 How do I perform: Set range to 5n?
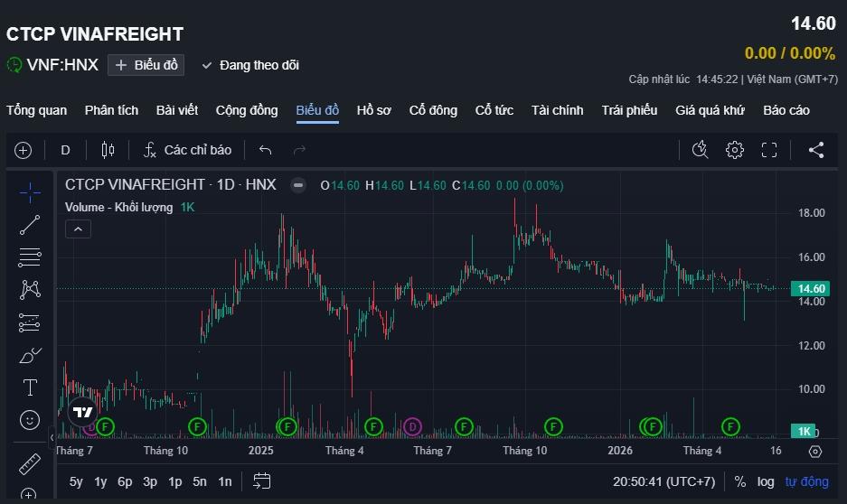click(200, 481)
